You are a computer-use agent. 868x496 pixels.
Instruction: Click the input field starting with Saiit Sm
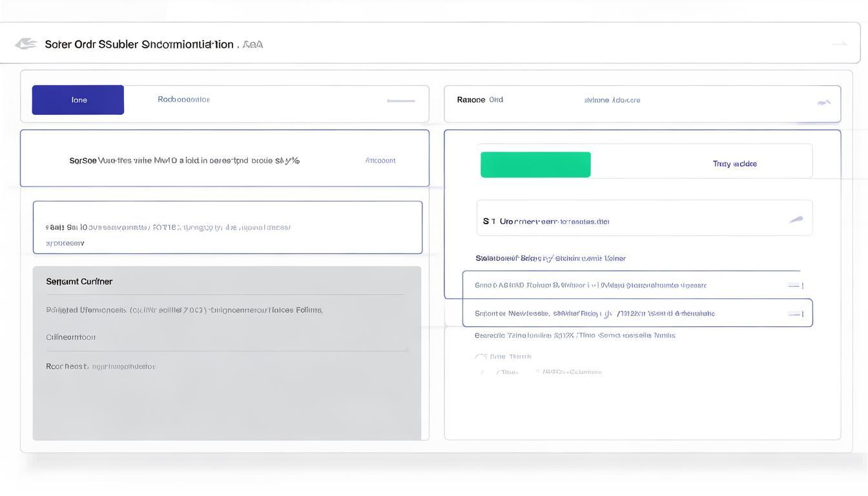[x=227, y=228]
